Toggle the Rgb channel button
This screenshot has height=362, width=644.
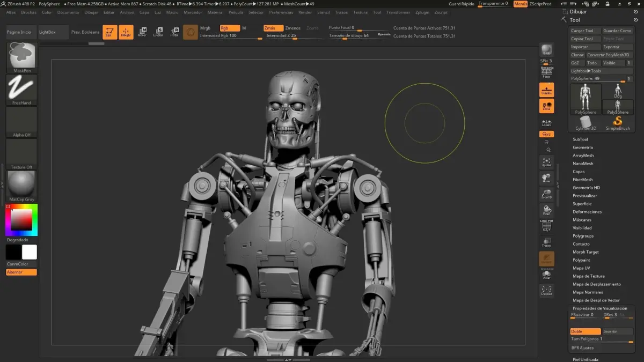click(229, 28)
